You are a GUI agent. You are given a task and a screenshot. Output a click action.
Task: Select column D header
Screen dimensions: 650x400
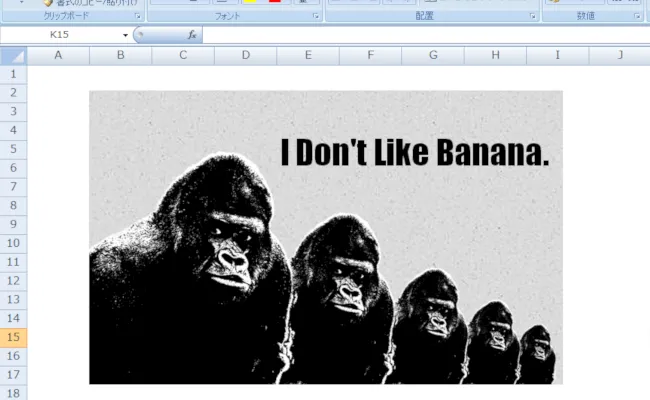click(245, 56)
